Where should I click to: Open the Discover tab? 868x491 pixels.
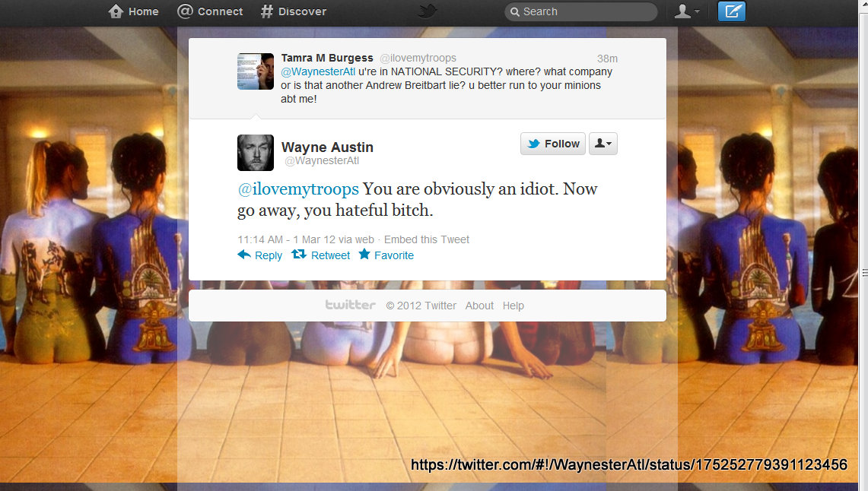pyautogui.click(x=294, y=11)
